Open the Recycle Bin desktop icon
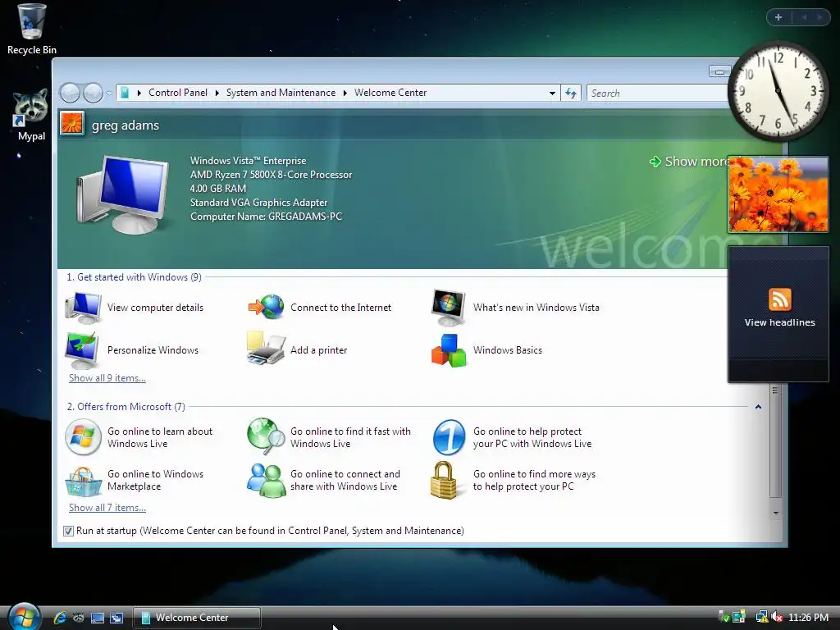 pyautogui.click(x=32, y=30)
